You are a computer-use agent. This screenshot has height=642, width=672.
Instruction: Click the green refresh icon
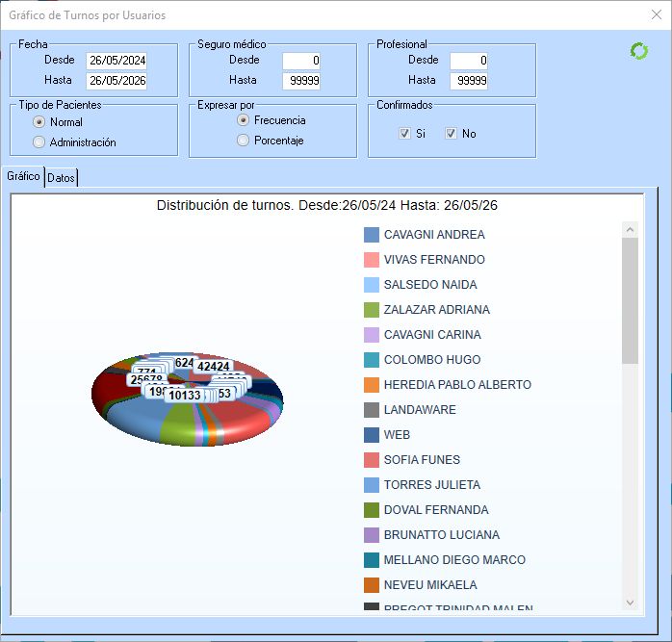coord(639,51)
